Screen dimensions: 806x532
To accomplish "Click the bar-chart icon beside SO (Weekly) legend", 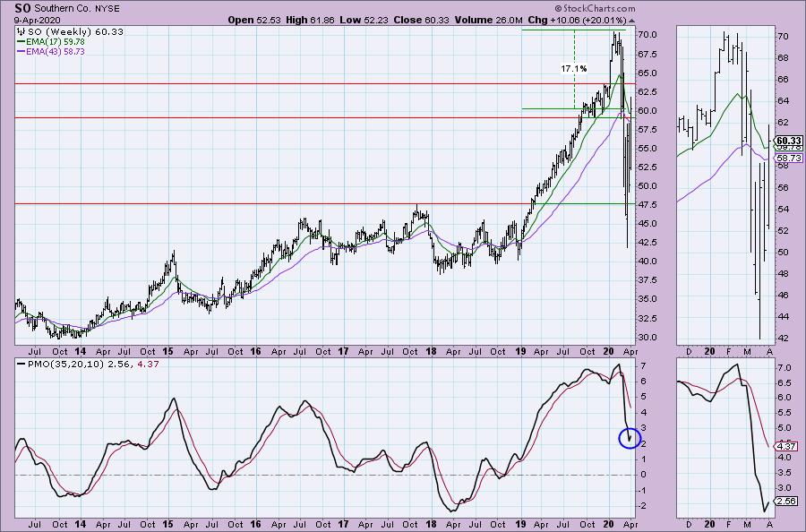I will pyautogui.click(x=21, y=31).
